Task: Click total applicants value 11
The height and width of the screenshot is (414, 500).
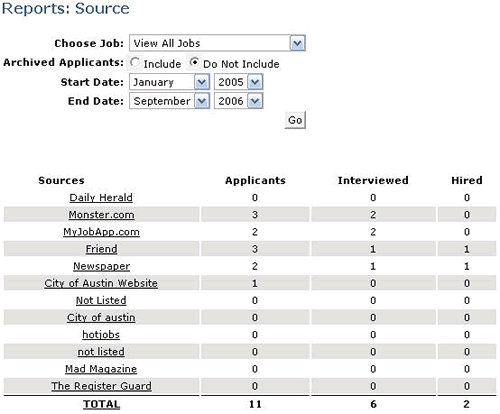Action: (255, 404)
